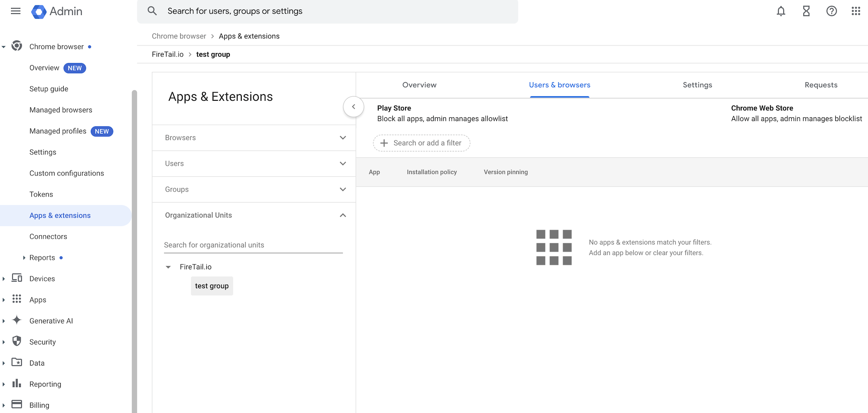Collapse the Organizational Units section

(342, 215)
